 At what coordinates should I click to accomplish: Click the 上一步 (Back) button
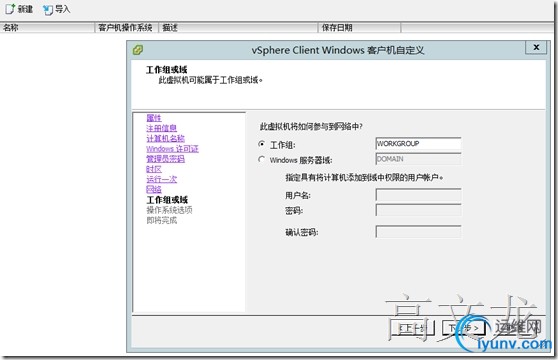(x=412, y=328)
